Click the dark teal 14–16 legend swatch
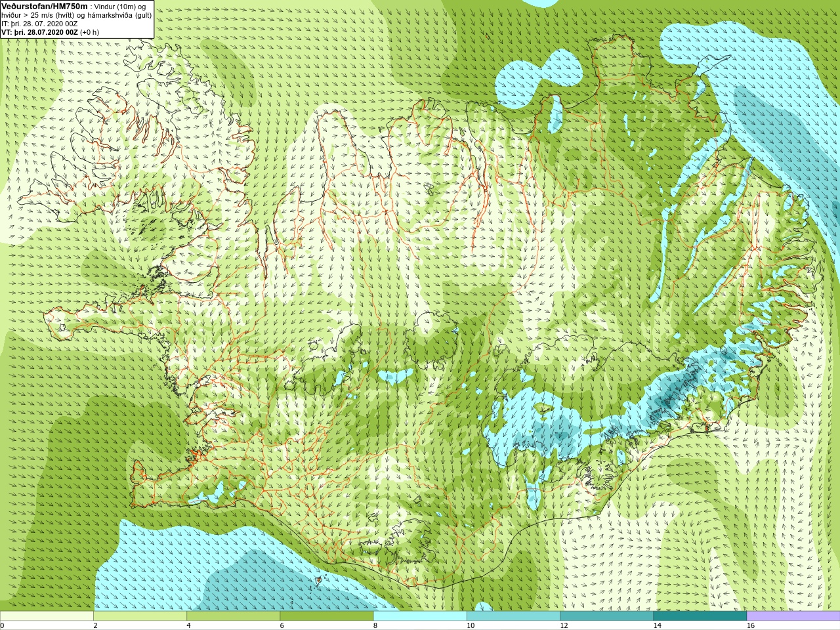The height and width of the screenshot is (630, 840). coord(700,616)
